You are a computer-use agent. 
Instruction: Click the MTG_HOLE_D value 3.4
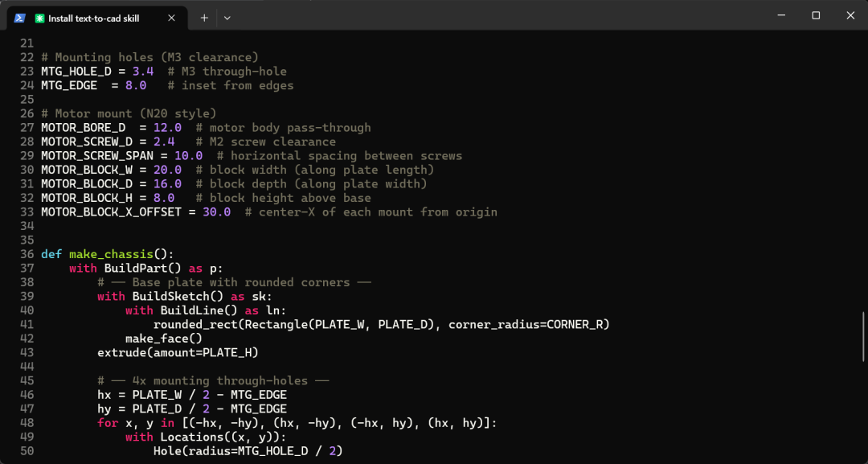(x=143, y=72)
